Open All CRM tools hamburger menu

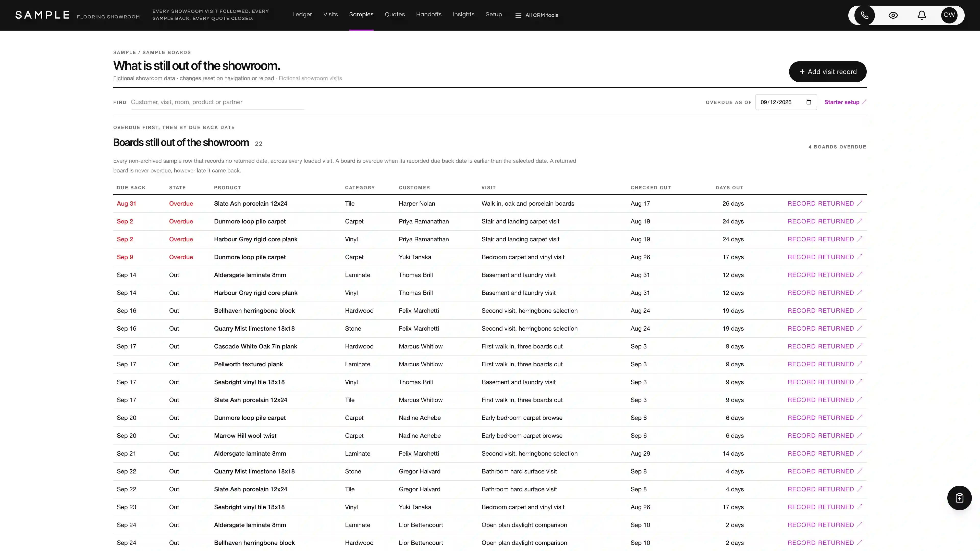[536, 15]
